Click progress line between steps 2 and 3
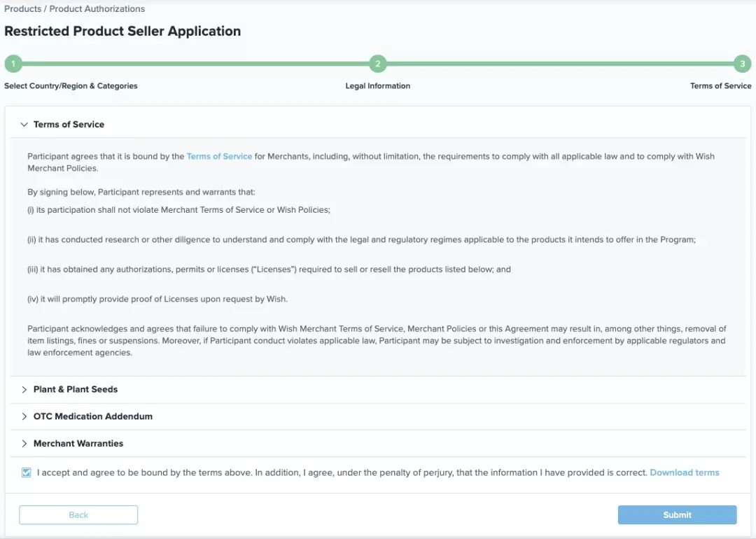The width and height of the screenshot is (756, 539). point(560,64)
